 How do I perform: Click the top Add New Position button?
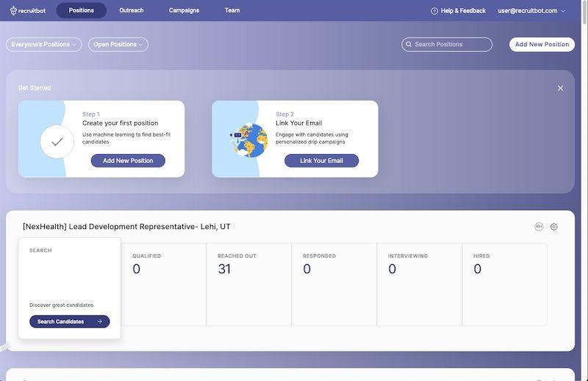tap(542, 44)
